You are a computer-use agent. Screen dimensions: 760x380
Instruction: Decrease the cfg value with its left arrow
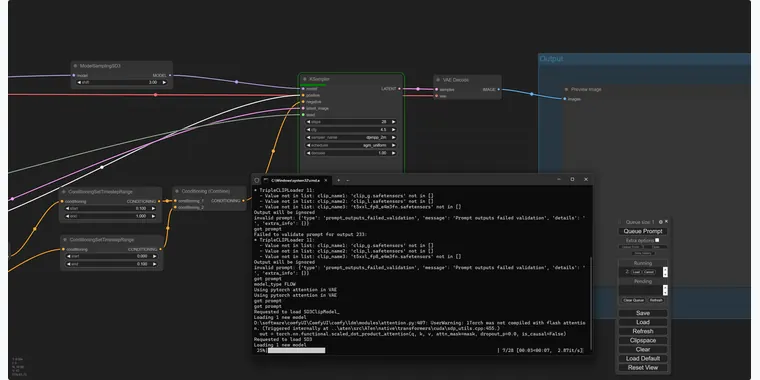coord(309,129)
